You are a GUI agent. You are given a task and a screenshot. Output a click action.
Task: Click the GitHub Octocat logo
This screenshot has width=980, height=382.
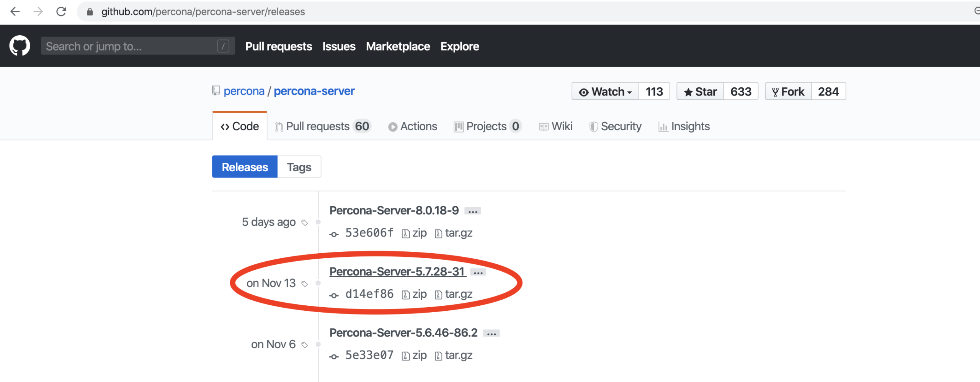(x=20, y=46)
